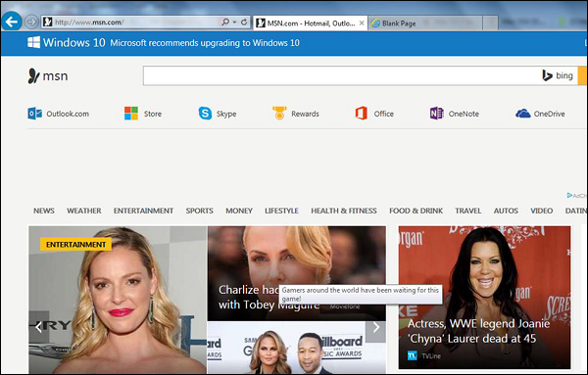Go back with the browser Back arrow

(12, 22)
